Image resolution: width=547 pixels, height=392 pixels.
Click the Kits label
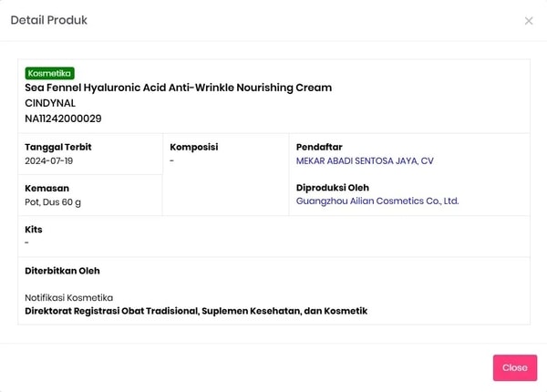click(34, 230)
